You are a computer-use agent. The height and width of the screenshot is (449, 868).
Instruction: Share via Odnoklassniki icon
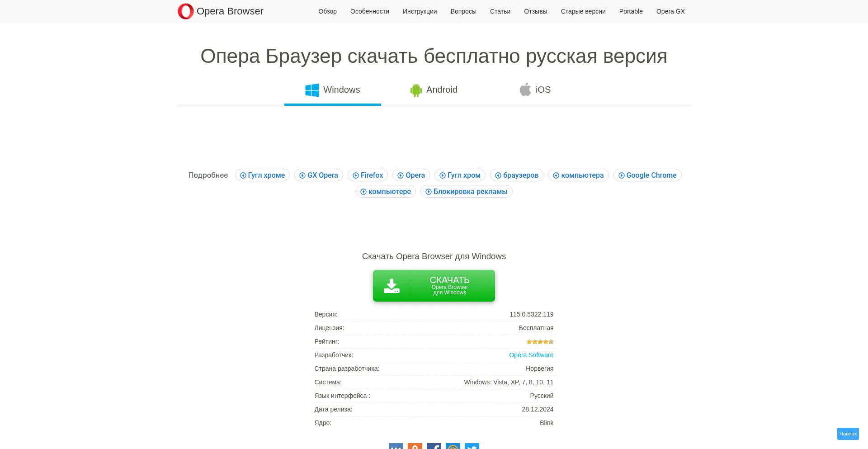(415, 447)
